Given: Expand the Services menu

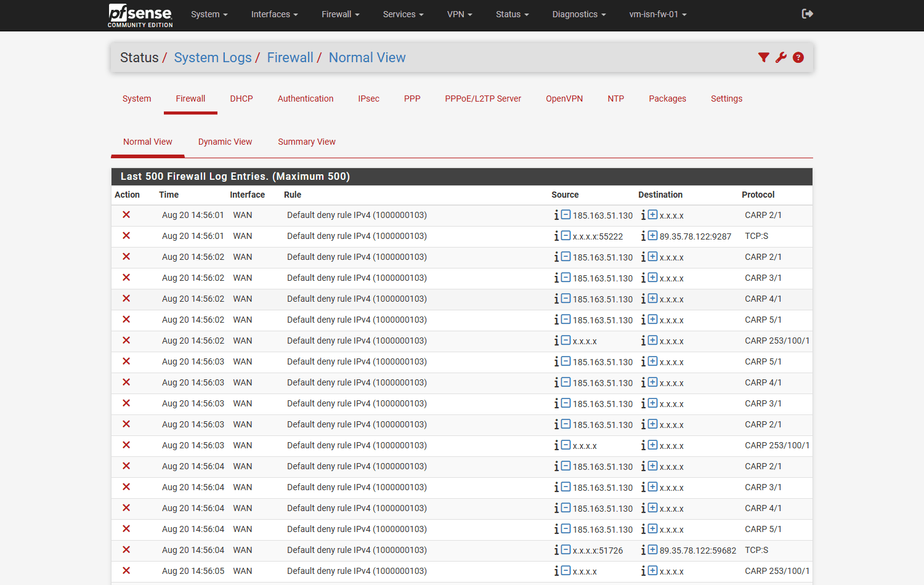Looking at the screenshot, I should [403, 14].
